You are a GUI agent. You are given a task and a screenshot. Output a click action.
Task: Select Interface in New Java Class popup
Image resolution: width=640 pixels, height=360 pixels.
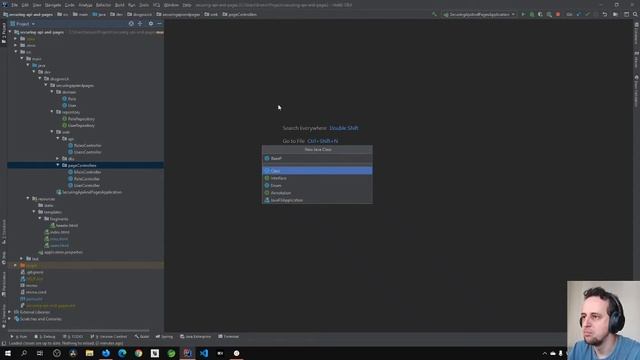317,178
